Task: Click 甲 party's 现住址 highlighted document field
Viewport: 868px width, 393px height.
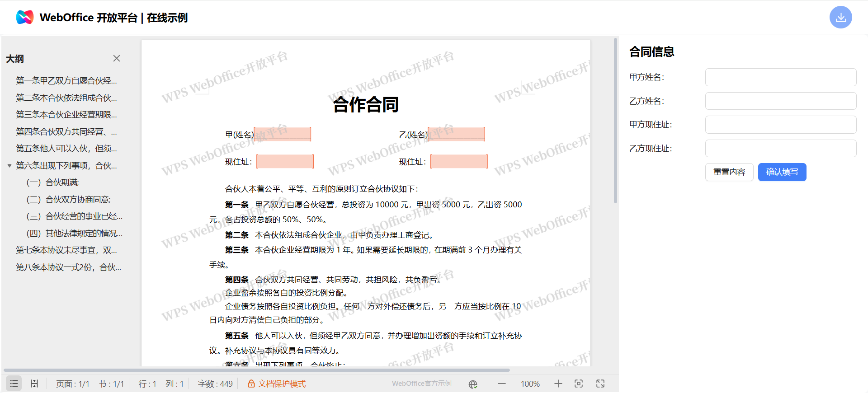Action: point(285,161)
